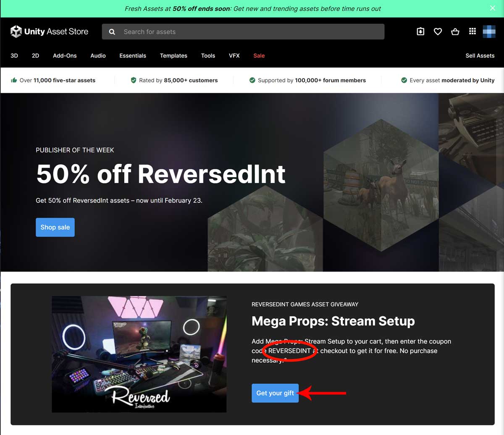Image resolution: width=504 pixels, height=435 pixels.
Task: Click the magnifying glass search icon
Action: (112, 31)
